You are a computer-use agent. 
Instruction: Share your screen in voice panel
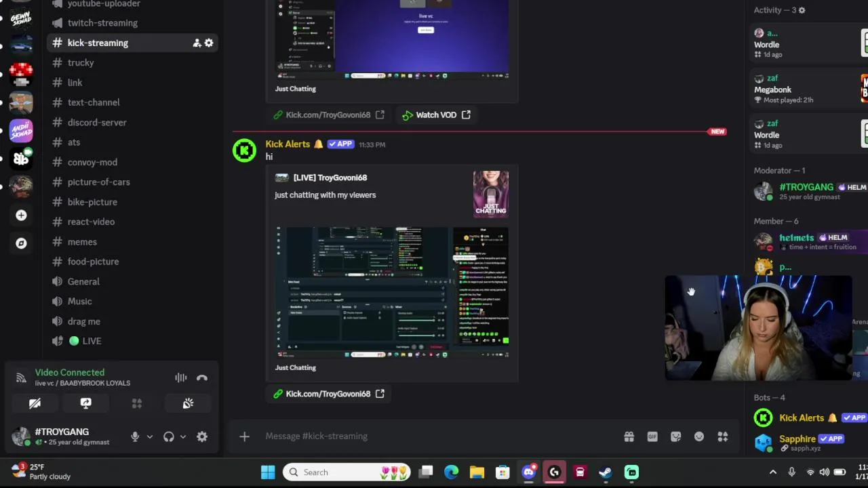[x=85, y=403]
